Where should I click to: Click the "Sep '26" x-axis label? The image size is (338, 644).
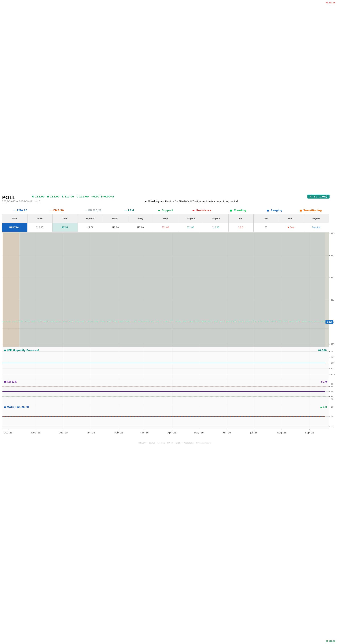310,433
